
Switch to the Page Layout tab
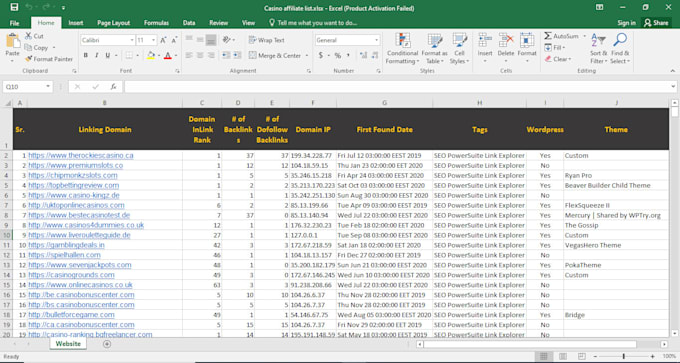114,23
